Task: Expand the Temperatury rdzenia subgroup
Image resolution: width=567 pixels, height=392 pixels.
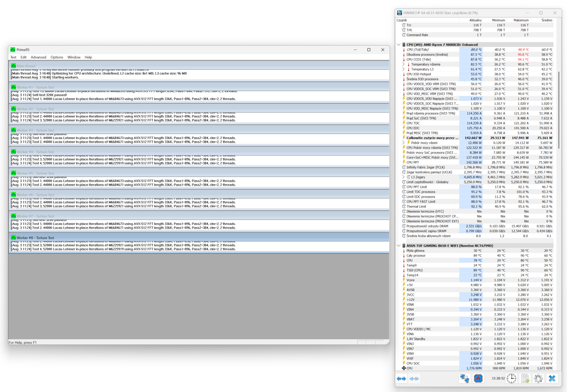Action: pos(403,65)
